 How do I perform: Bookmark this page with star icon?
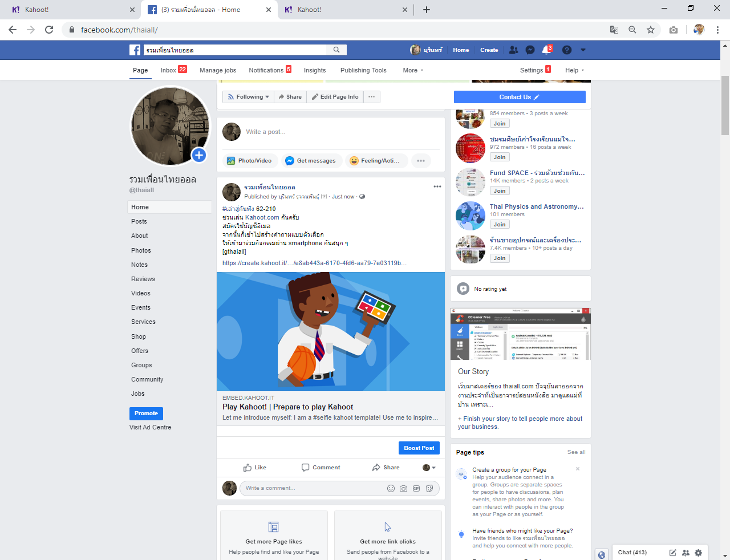point(651,30)
